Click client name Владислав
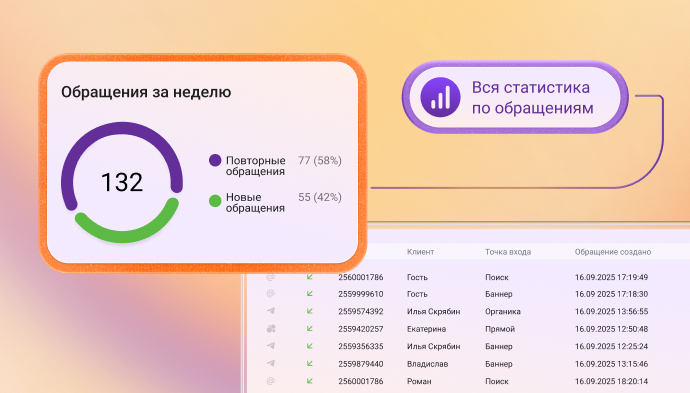Screen dimensions: 690x393 [x=427, y=364]
